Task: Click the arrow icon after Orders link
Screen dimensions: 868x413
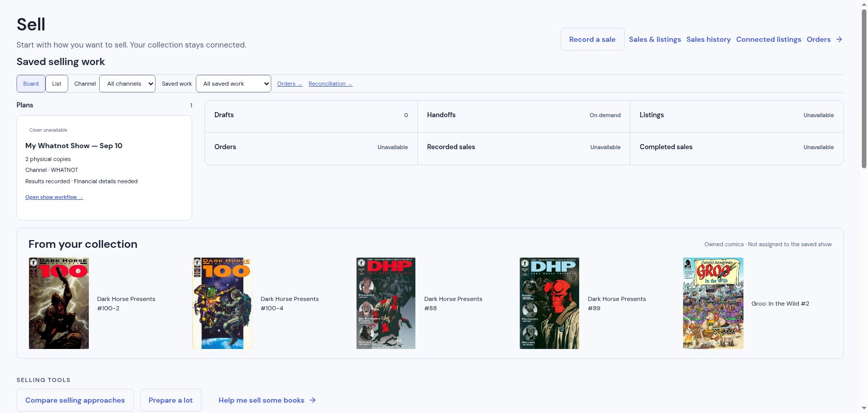Action: (839, 39)
